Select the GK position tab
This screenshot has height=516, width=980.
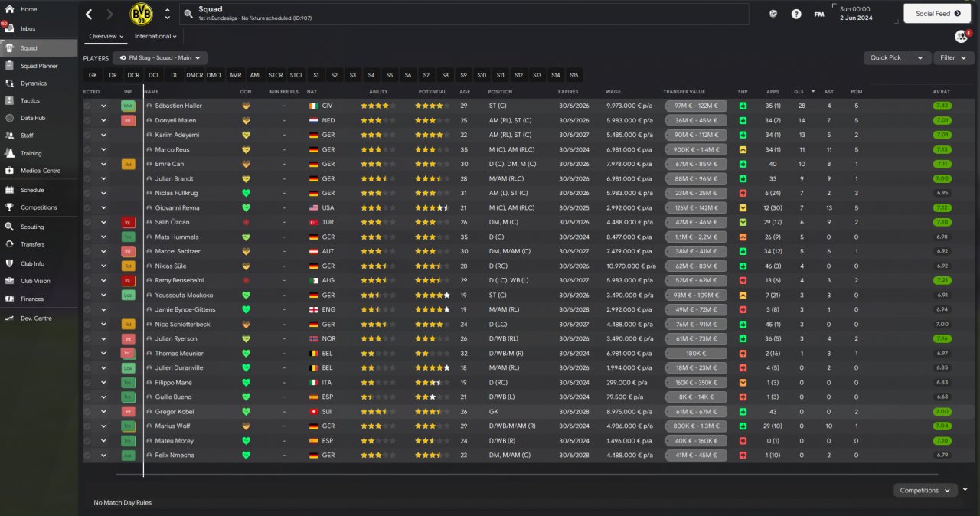(93, 75)
